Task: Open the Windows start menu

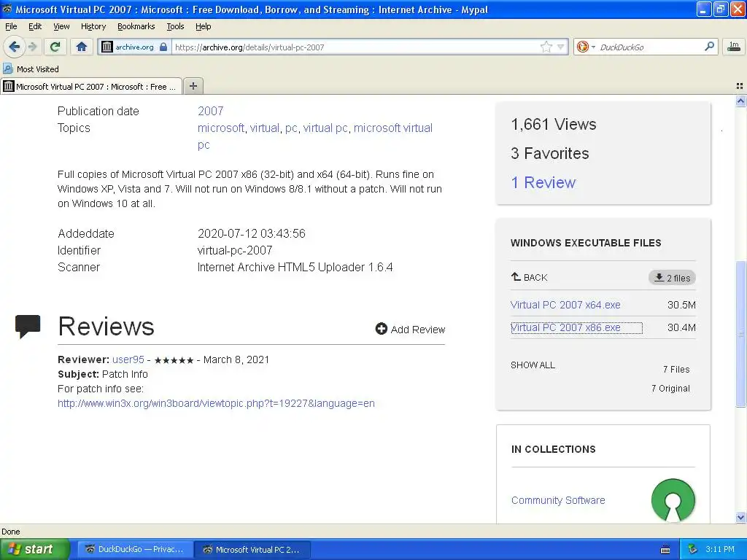Action: pyautogui.click(x=34, y=549)
